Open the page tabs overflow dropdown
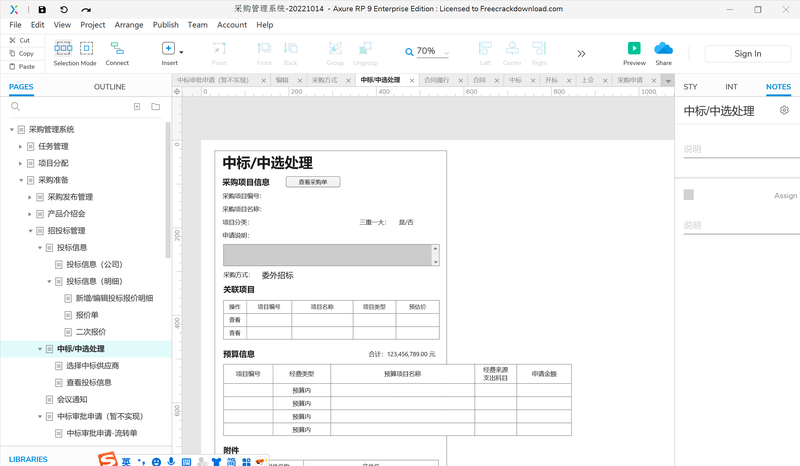 pos(667,81)
